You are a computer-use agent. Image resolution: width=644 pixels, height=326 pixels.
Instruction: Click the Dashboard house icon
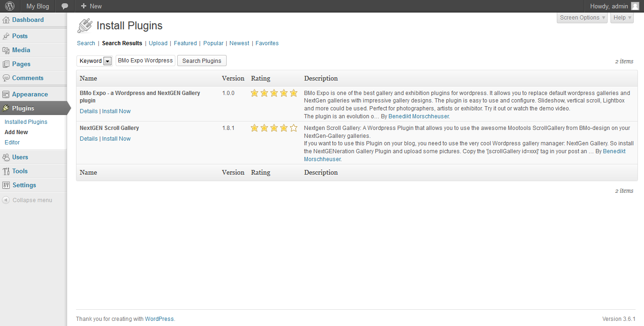click(6, 20)
